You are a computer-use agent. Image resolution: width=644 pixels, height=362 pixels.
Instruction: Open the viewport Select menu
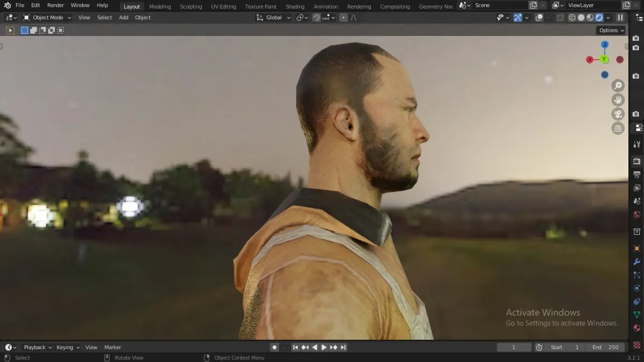click(105, 17)
